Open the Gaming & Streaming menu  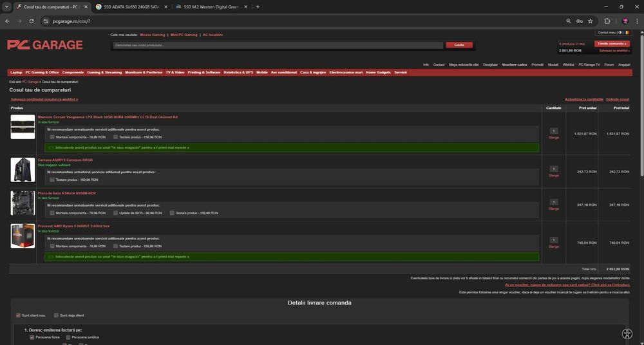104,72
